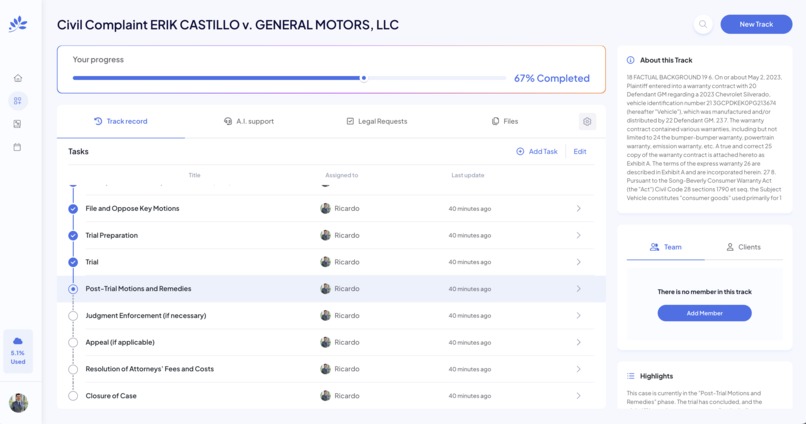Click the Last update column header
This screenshot has height=424, width=806.
(x=468, y=175)
